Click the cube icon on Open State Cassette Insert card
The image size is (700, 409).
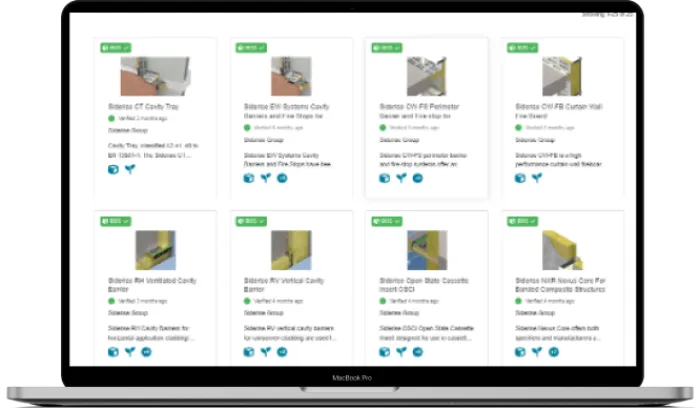tap(384, 352)
